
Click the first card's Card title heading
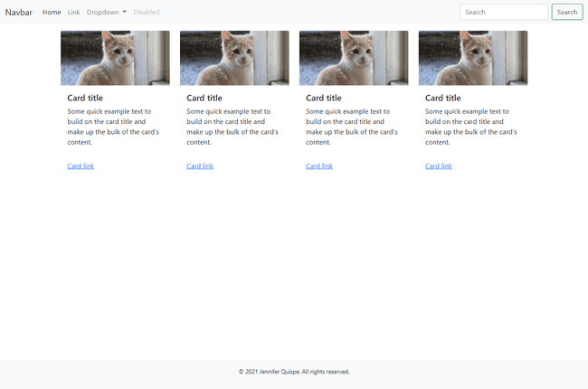point(85,98)
